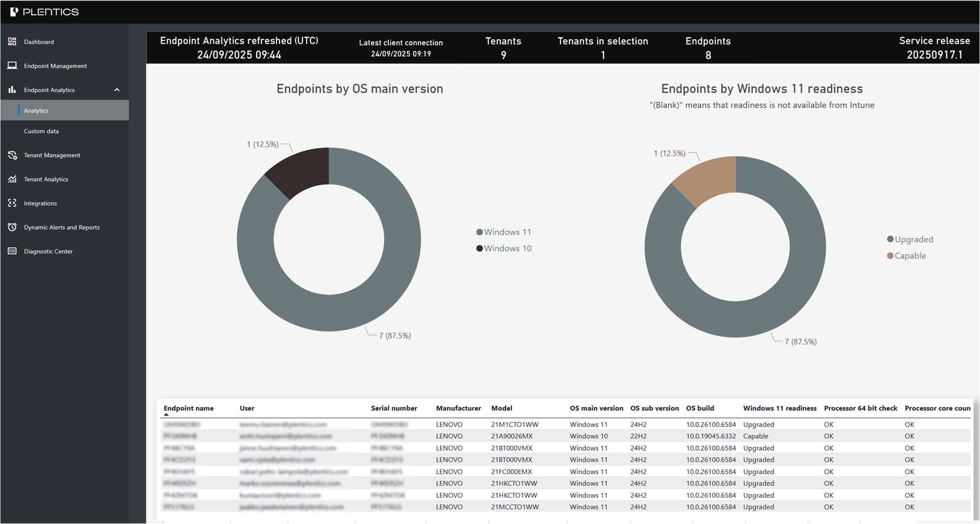Sort by Endpoint name column arrow
The image size is (980, 524).
[166, 415]
